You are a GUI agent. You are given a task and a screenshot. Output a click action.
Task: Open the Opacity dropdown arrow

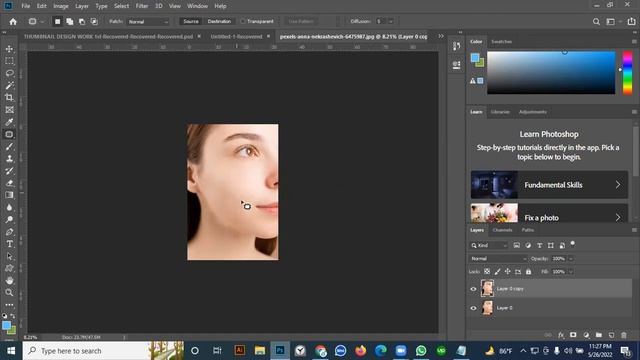coord(571,258)
